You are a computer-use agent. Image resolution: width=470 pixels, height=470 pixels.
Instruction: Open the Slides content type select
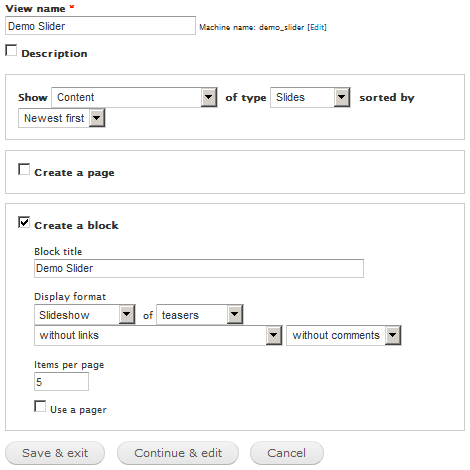pyautogui.click(x=310, y=97)
